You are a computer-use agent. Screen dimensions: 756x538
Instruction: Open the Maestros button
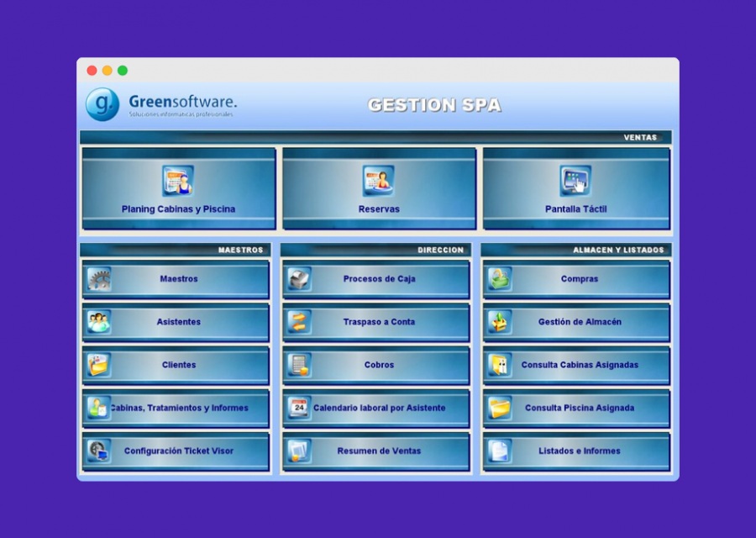click(176, 279)
